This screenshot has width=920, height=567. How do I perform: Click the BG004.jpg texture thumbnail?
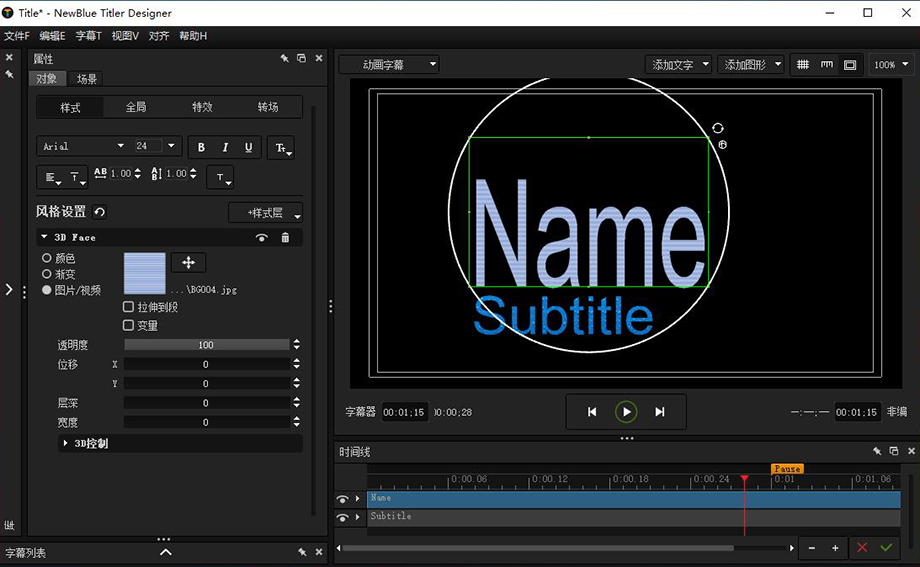point(144,273)
